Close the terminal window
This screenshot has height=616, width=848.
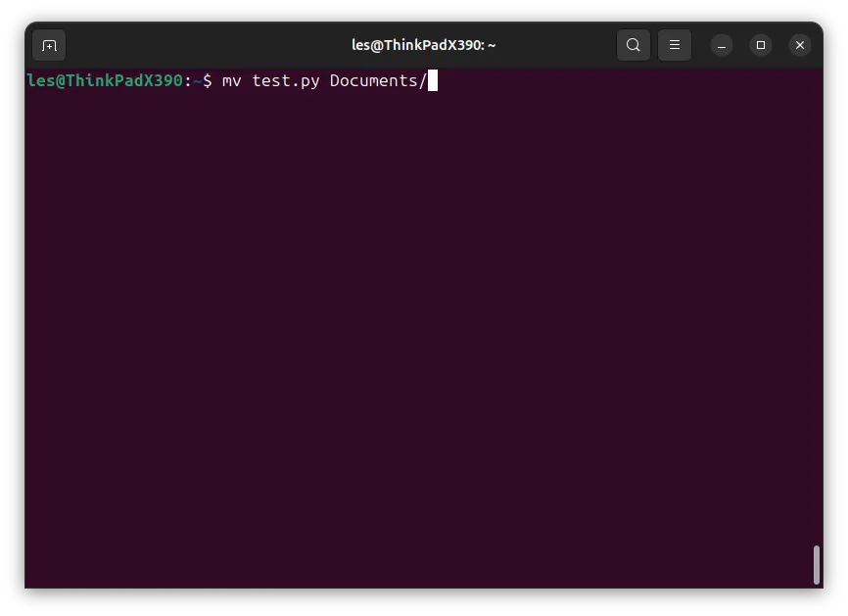[x=800, y=45]
